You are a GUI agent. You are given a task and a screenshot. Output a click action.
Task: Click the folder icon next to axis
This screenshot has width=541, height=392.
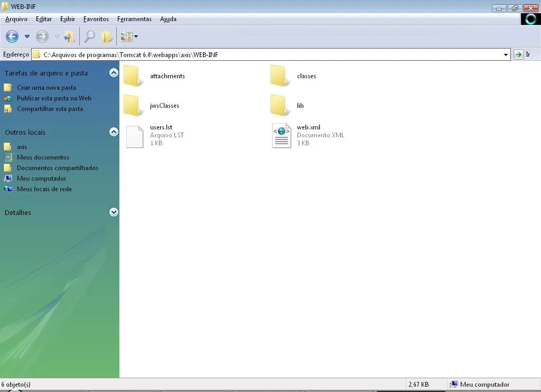(x=7, y=147)
